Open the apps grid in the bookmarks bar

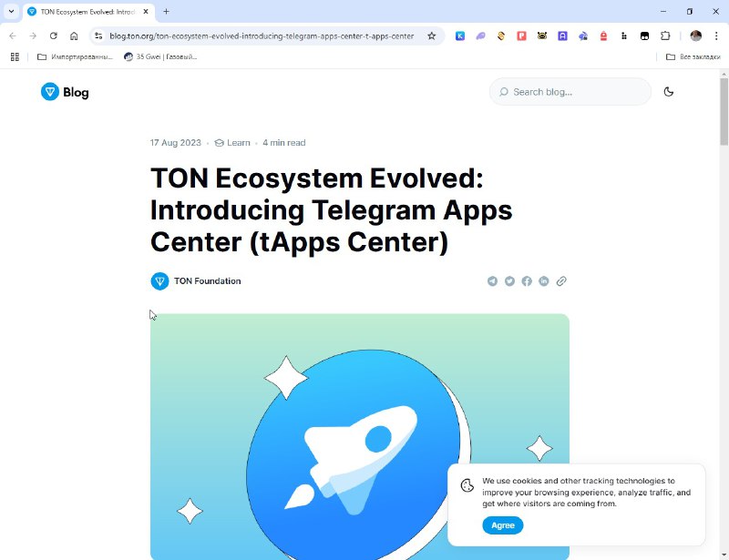tap(15, 56)
